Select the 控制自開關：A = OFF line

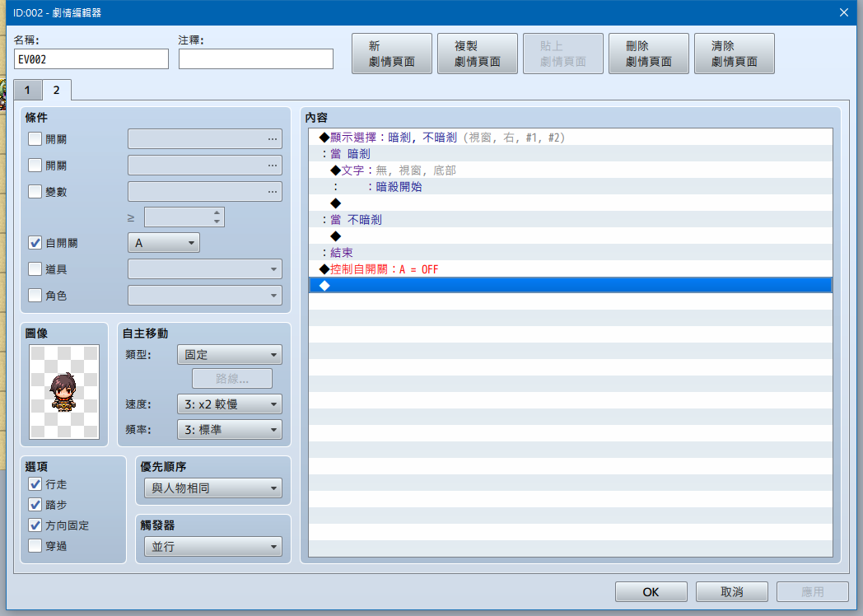click(570, 269)
